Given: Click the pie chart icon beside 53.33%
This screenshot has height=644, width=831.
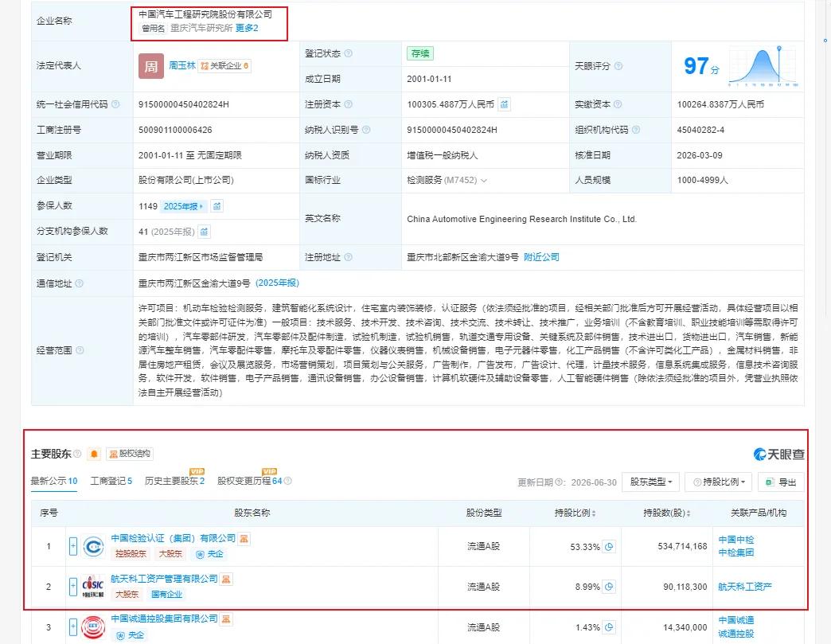Looking at the screenshot, I should pyautogui.click(x=610, y=546).
